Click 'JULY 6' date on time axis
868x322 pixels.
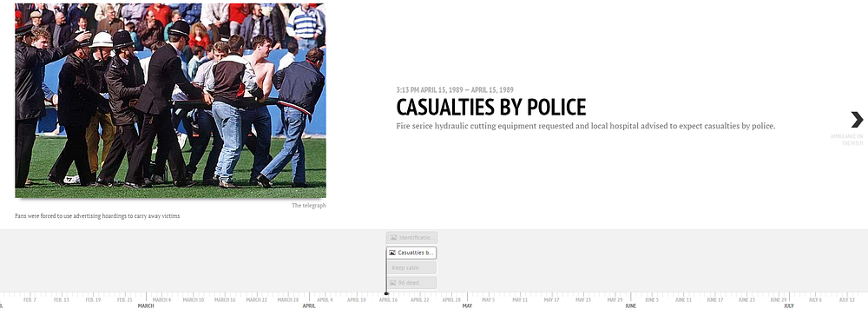tap(815, 300)
